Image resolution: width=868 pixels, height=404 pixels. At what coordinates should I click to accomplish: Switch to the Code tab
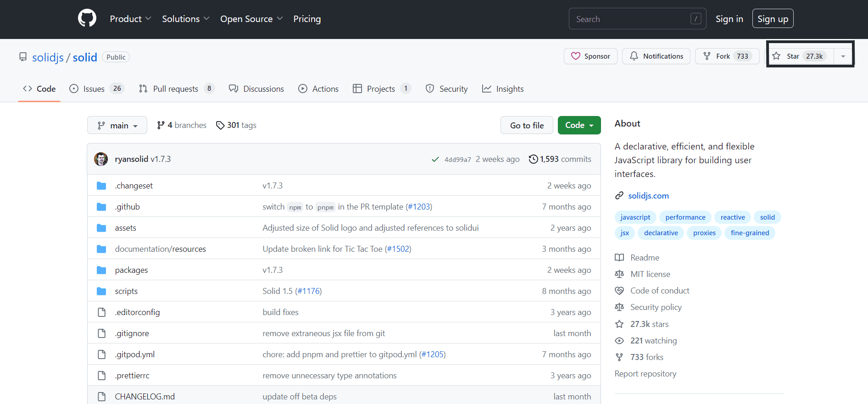[39, 89]
